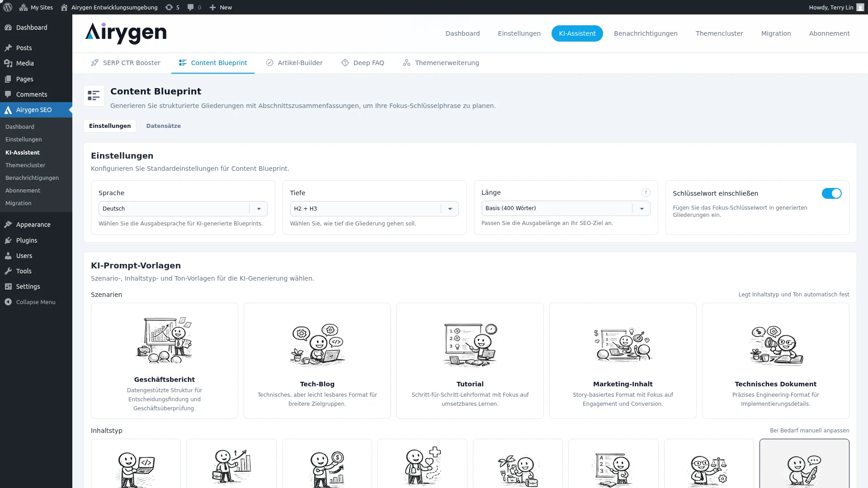The width and height of the screenshot is (868, 488).
Task: Select the Inhaltstyp card with palm tree travel illustration
Action: pos(518,464)
